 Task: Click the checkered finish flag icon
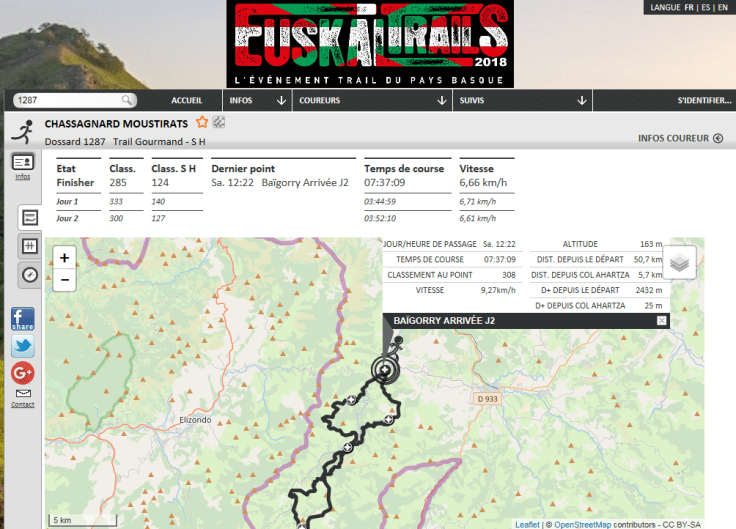(218, 123)
